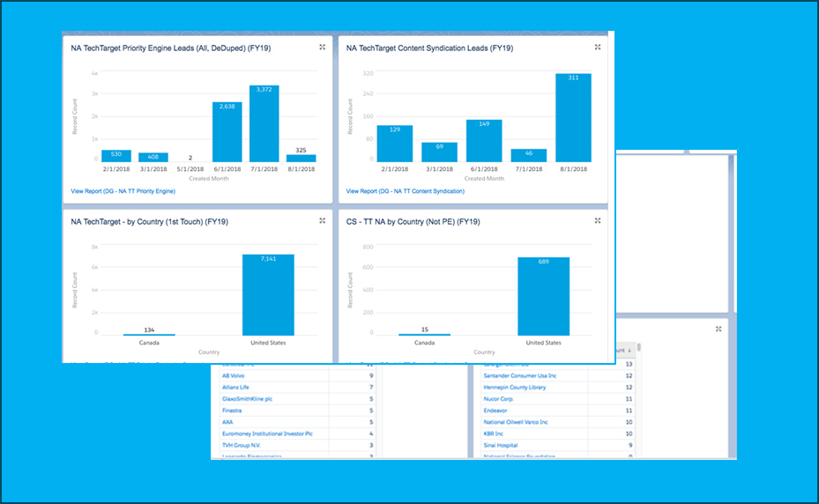Select the 129 bar in Content Syndication chart
The image size is (819, 504).
coord(395,144)
